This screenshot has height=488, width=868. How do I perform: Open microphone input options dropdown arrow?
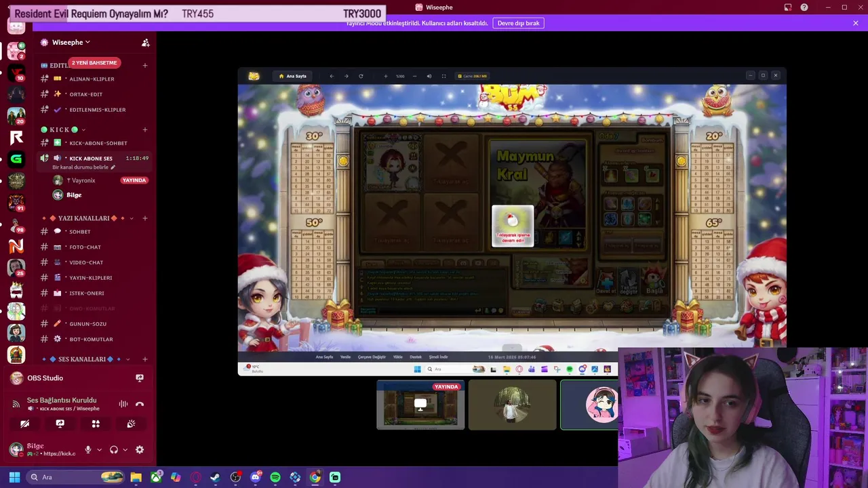(x=99, y=449)
